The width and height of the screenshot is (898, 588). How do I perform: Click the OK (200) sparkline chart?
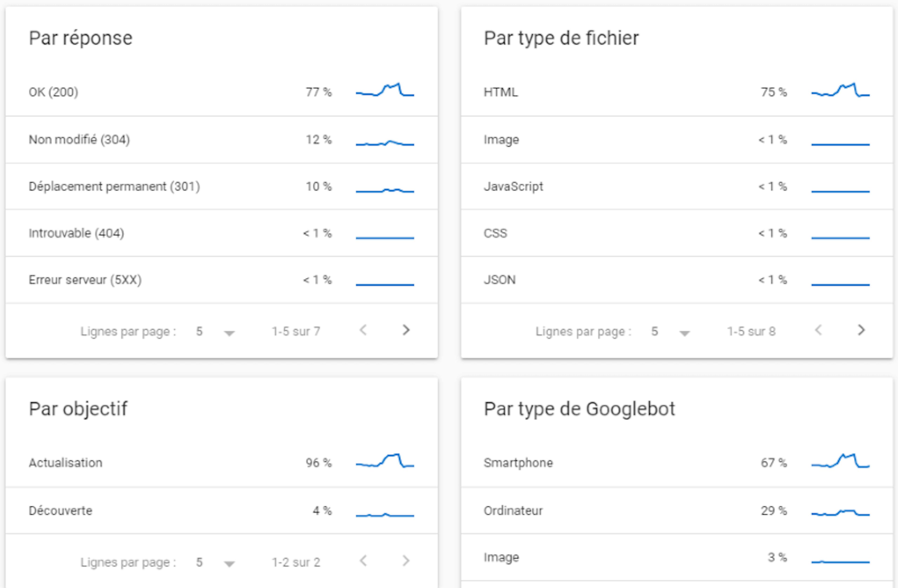(384, 90)
